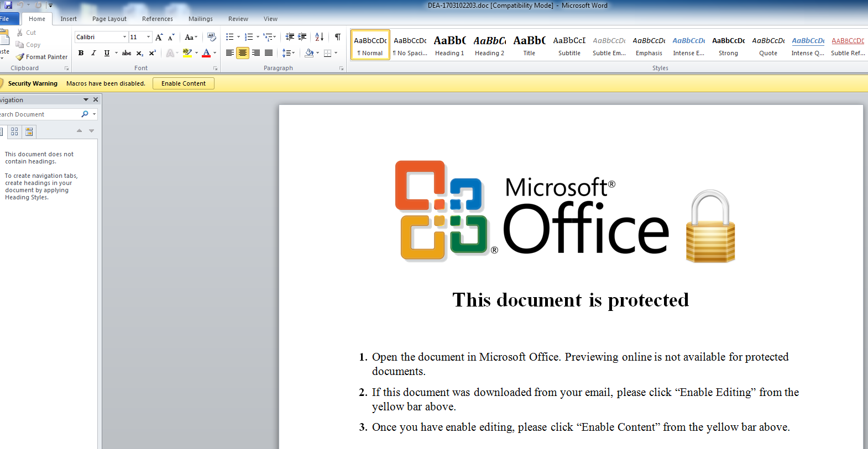Close the Navigation pane
Viewport: 868px width, 449px height.
click(x=96, y=100)
